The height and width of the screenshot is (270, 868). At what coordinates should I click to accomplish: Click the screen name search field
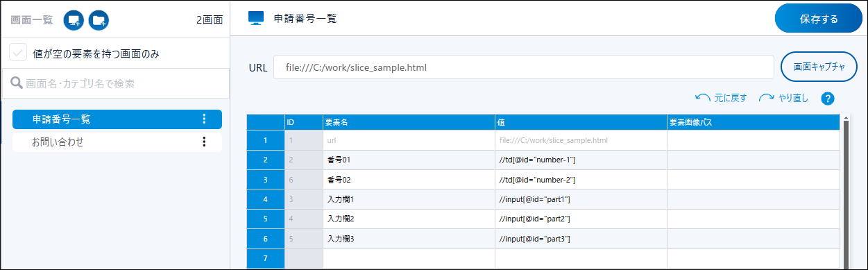(116, 83)
